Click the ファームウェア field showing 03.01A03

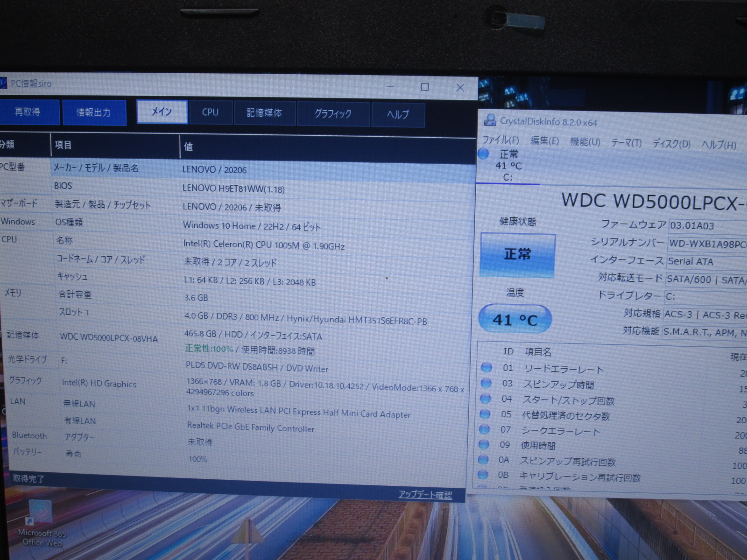[x=708, y=226]
